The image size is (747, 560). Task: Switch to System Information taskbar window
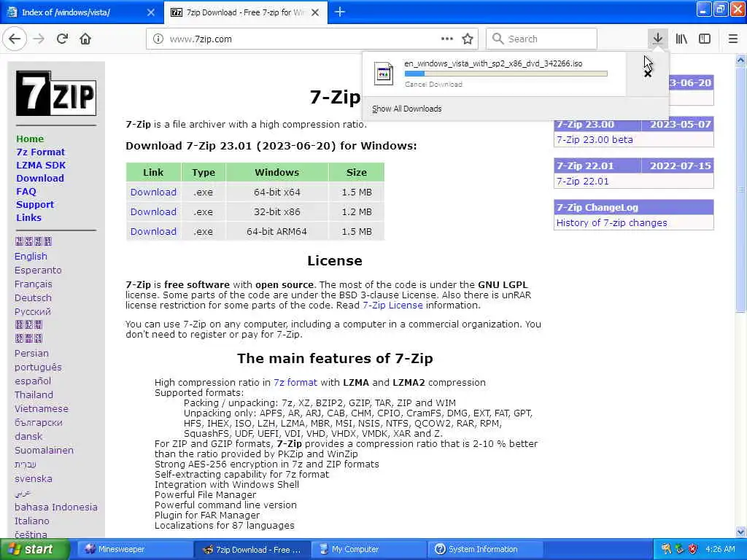click(485, 549)
